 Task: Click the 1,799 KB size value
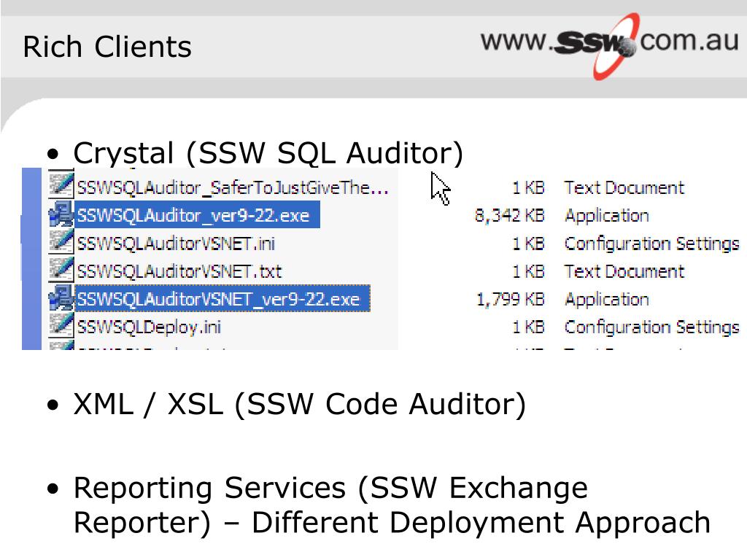click(510, 300)
